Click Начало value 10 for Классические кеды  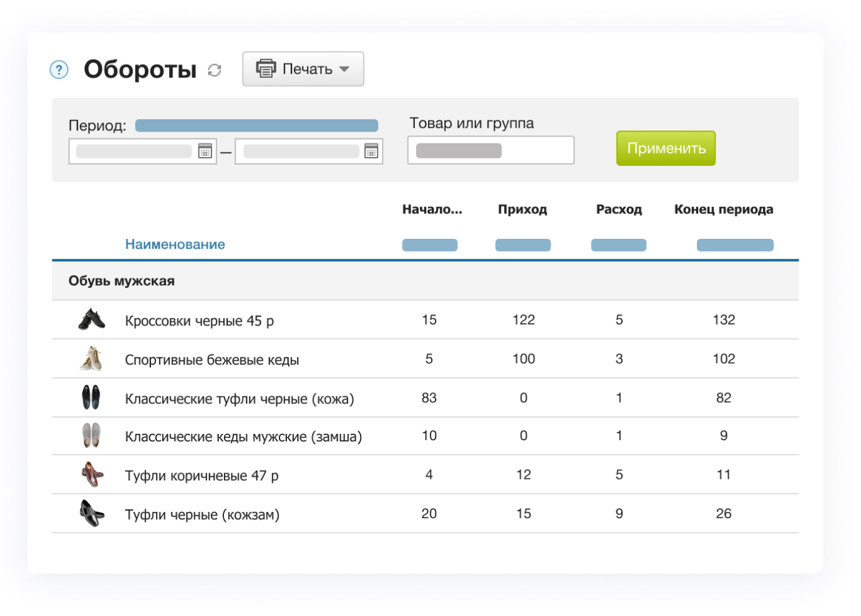coord(429,436)
